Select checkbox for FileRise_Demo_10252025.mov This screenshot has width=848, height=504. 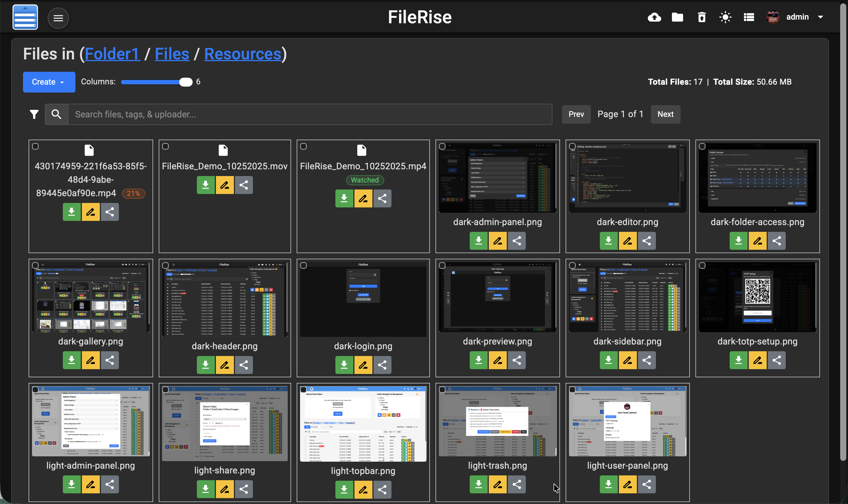(165, 146)
